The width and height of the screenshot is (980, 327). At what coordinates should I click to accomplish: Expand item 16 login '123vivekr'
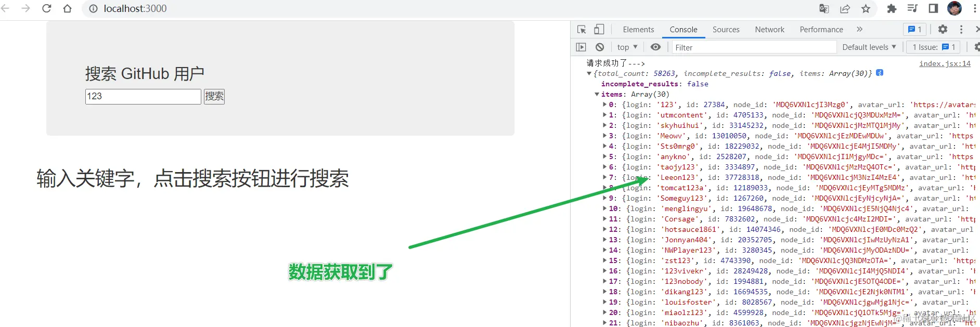[x=604, y=271]
